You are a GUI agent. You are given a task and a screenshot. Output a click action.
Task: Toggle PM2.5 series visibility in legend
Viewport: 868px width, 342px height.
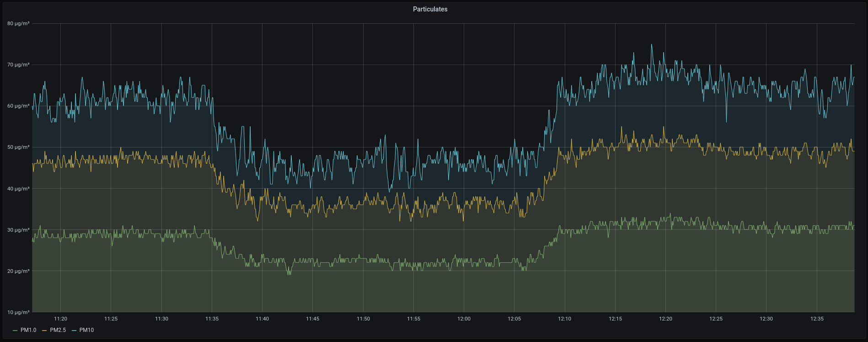[58, 330]
